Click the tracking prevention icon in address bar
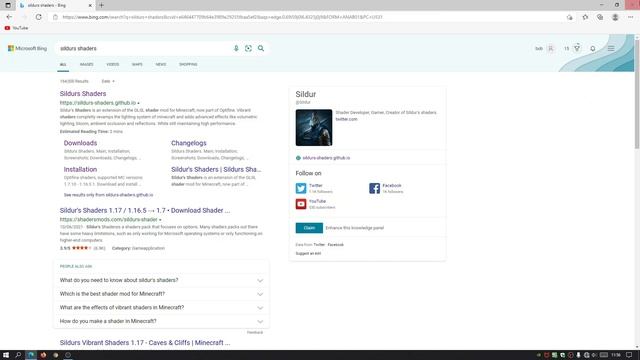640x360 pixels. coord(569,17)
